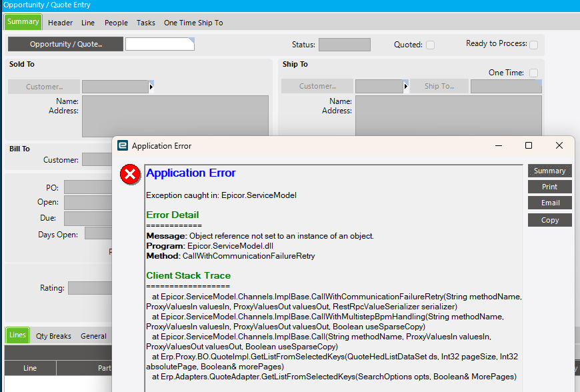This screenshot has height=392, width=580.
Task: Click the Client Stack Trace heading
Action: click(188, 275)
